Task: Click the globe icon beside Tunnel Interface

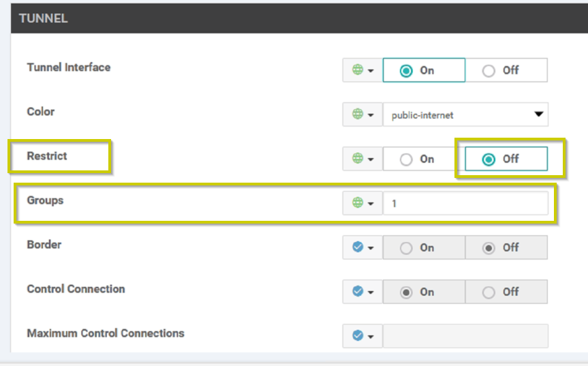Action: 358,70
